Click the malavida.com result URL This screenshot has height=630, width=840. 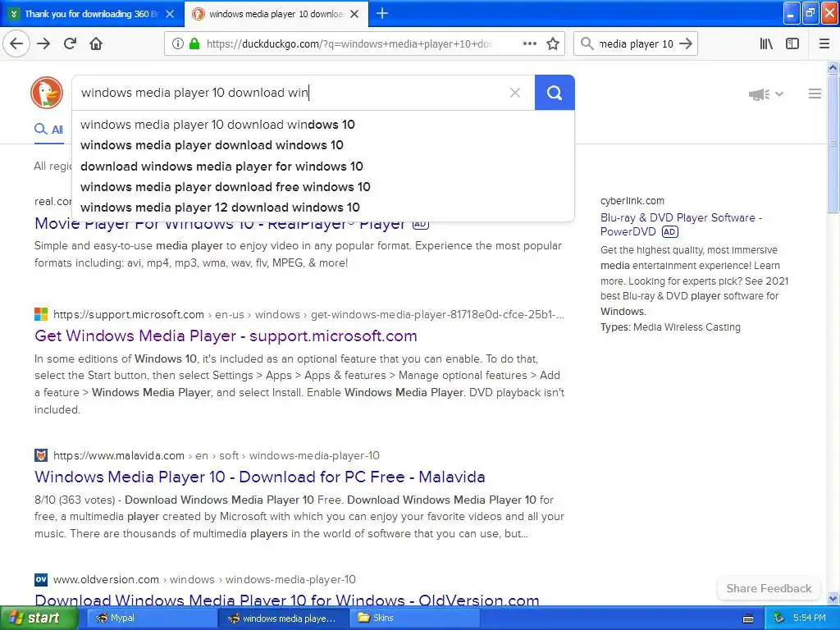click(x=216, y=455)
